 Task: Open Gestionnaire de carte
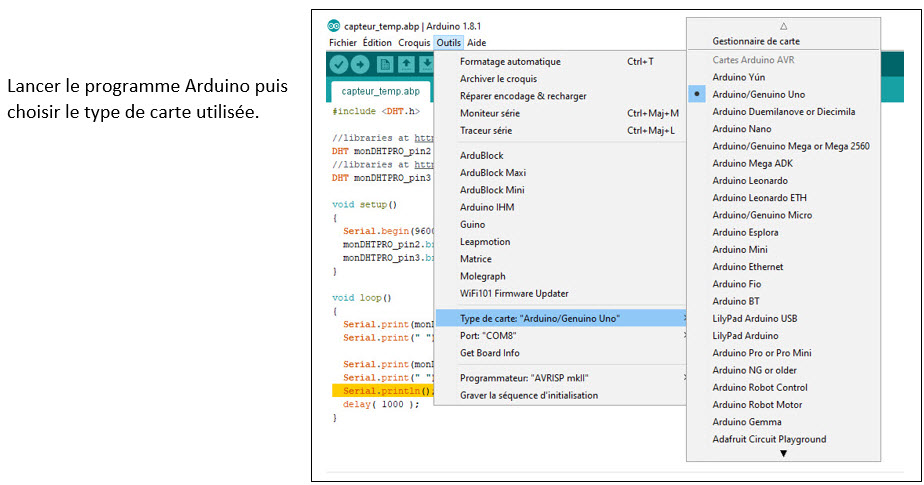click(755, 42)
